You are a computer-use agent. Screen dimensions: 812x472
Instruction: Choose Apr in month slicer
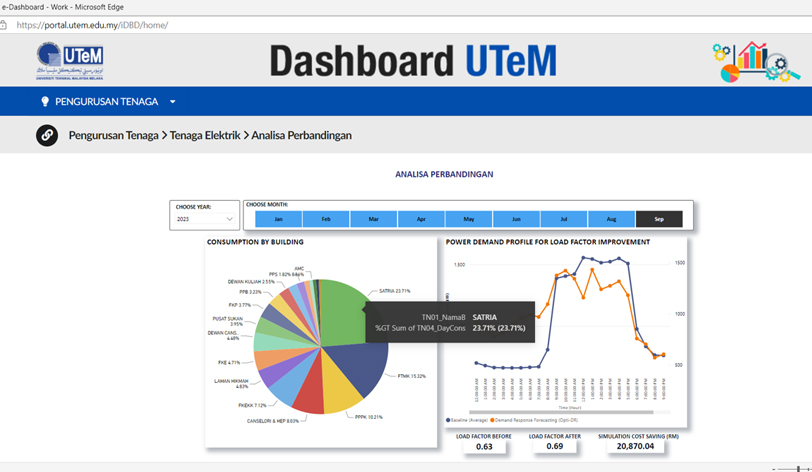(x=421, y=219)
